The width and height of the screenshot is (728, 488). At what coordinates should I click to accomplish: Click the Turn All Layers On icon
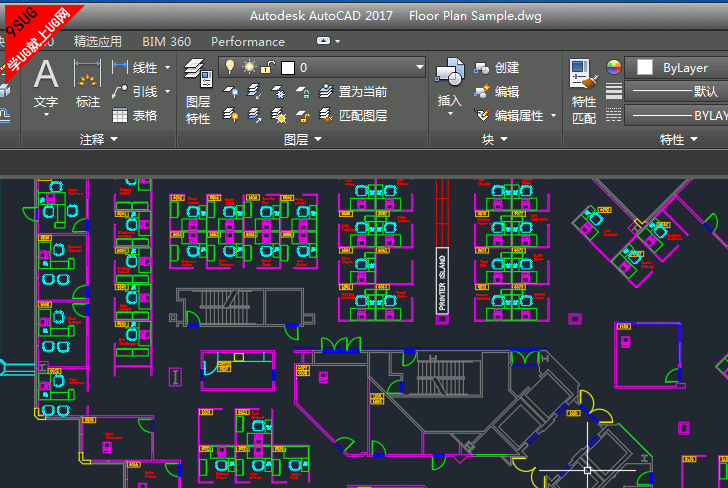pyautogui.click(x=231, y=115)
